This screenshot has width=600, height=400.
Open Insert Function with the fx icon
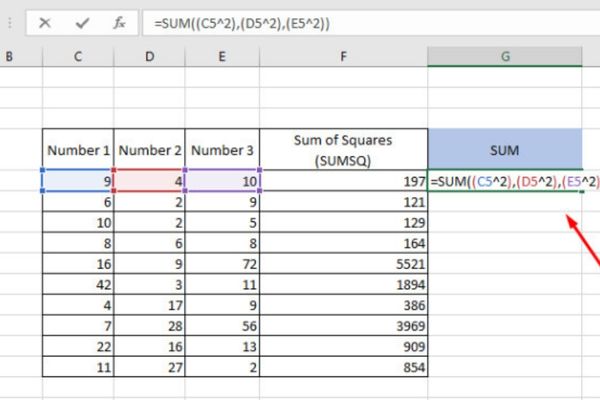(119, 23)
